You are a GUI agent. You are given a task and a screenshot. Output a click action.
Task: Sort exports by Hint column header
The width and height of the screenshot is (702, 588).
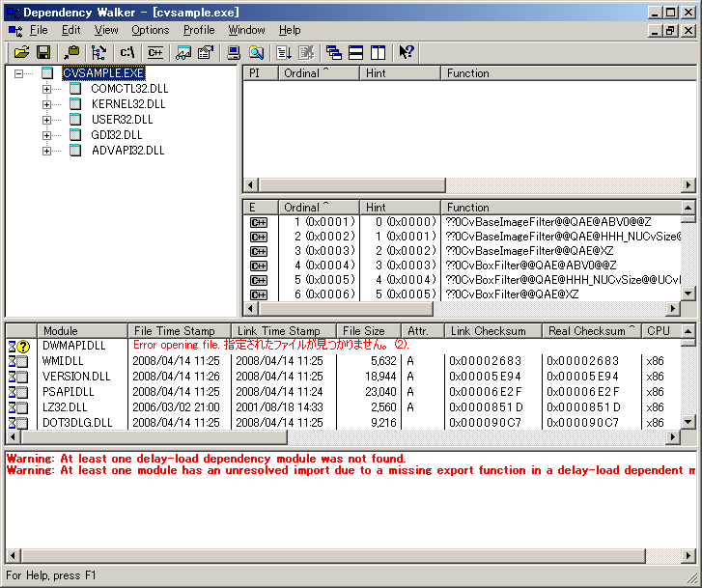(401, 208)
